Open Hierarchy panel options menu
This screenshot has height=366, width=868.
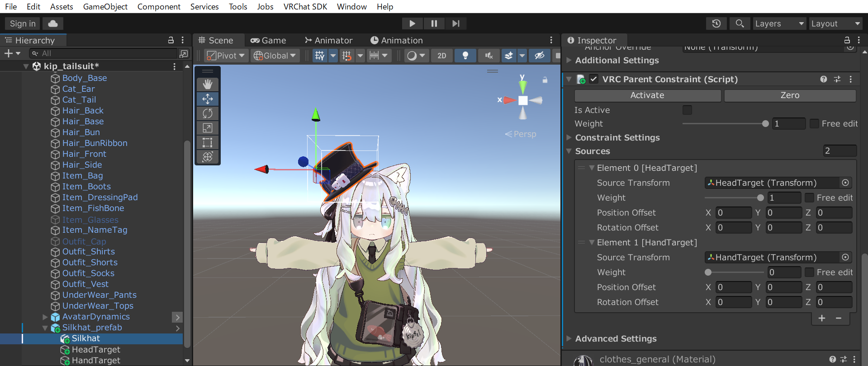183,40
